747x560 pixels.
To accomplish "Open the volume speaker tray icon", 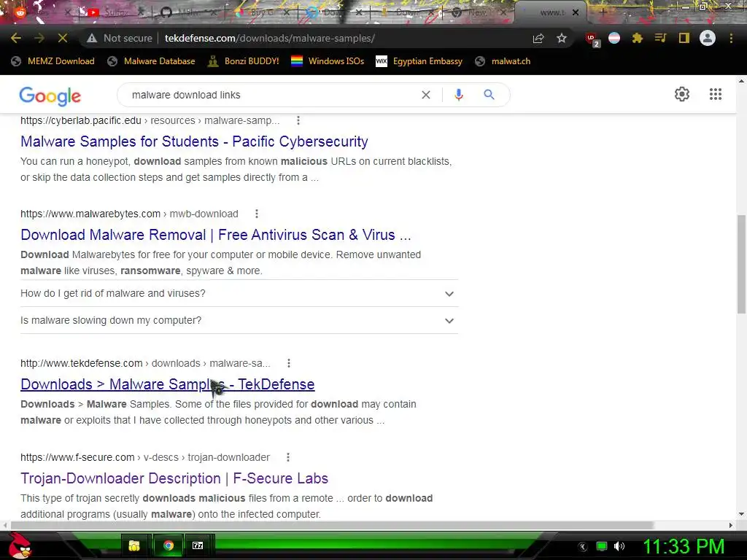I will click(x=619, y=546).
